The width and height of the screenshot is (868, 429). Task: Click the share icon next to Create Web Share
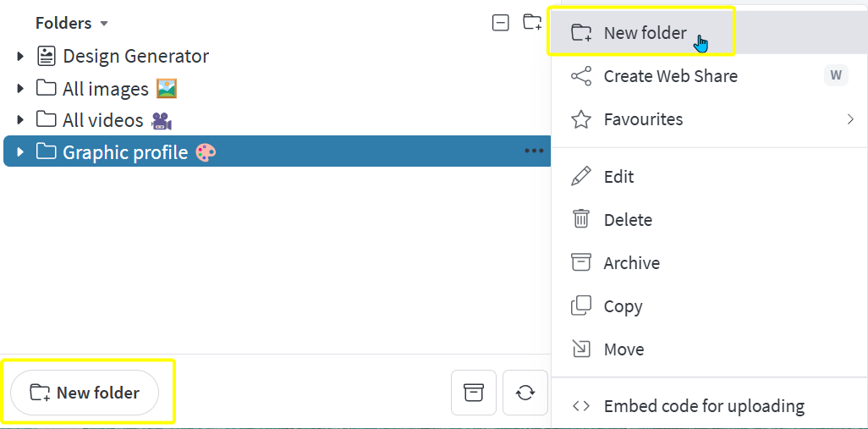(x=580, y=76)
